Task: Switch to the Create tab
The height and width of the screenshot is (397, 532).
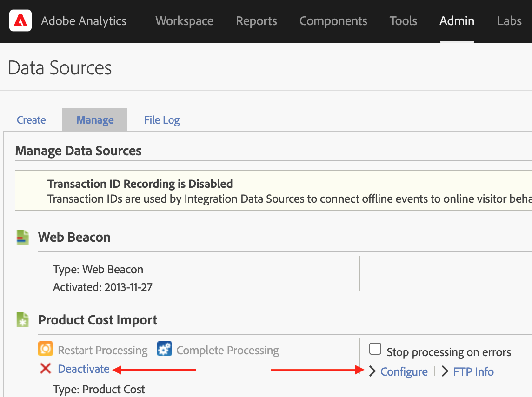Action: point(31,120)
